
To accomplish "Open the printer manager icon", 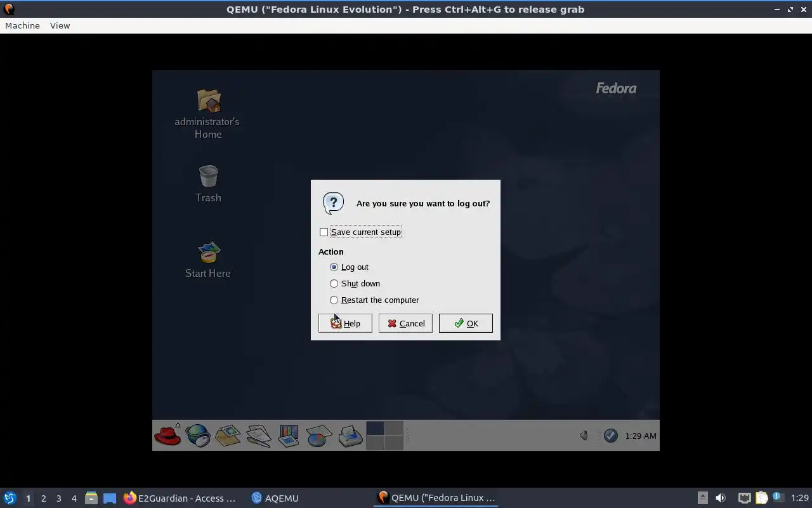I will (x=350, y=436).
